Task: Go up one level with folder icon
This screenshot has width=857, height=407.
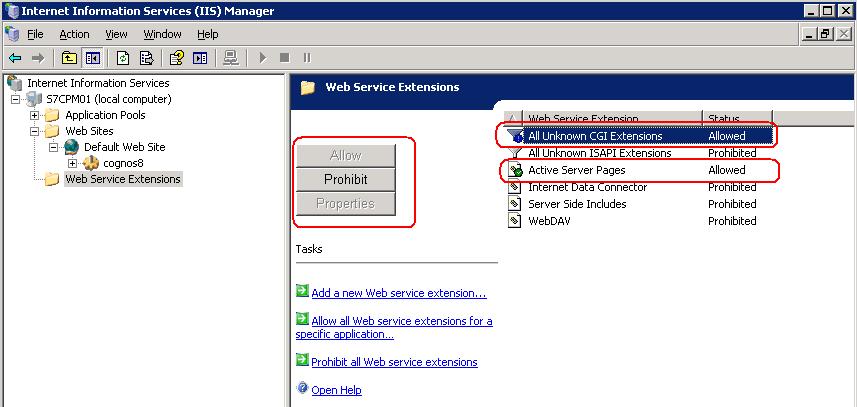Action: 69,57
